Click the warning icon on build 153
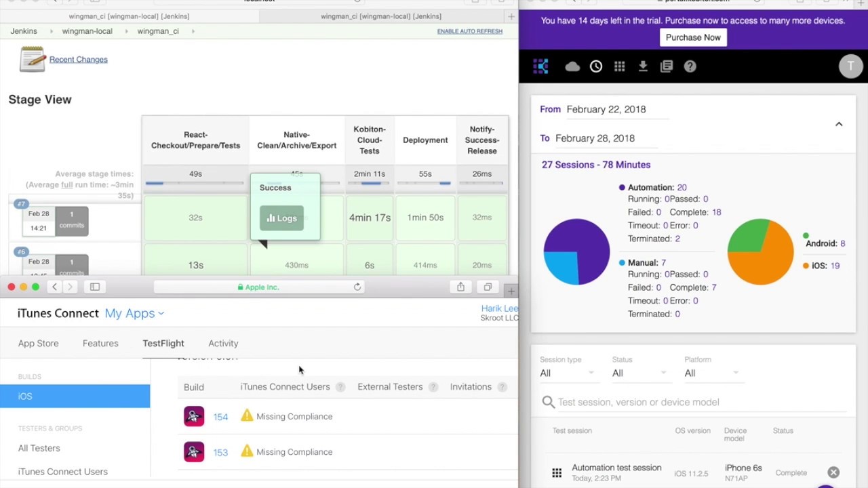868x488 pixels. [247, 451]
